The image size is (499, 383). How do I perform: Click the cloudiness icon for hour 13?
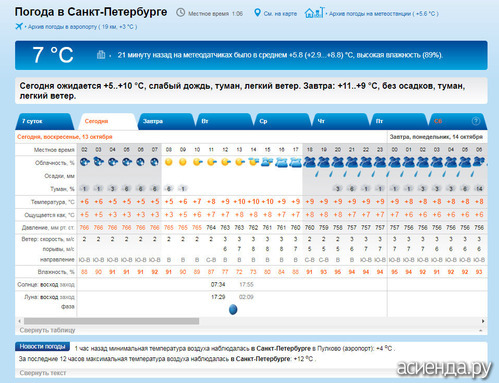coord(240,162)
